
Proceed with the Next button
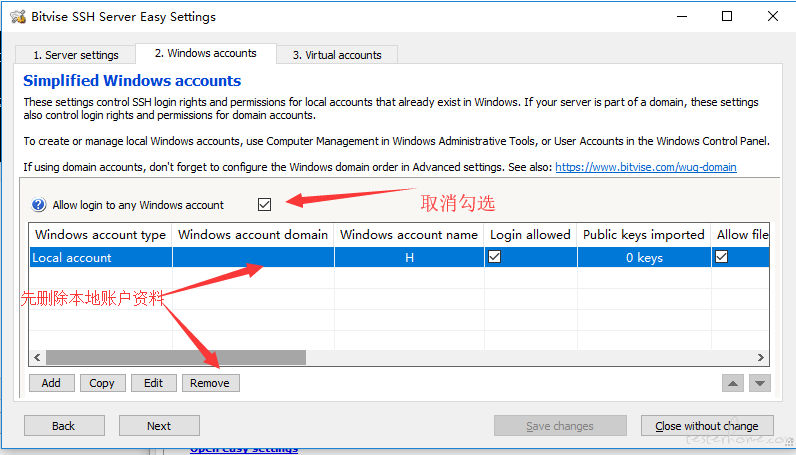[x=159, y=426]
